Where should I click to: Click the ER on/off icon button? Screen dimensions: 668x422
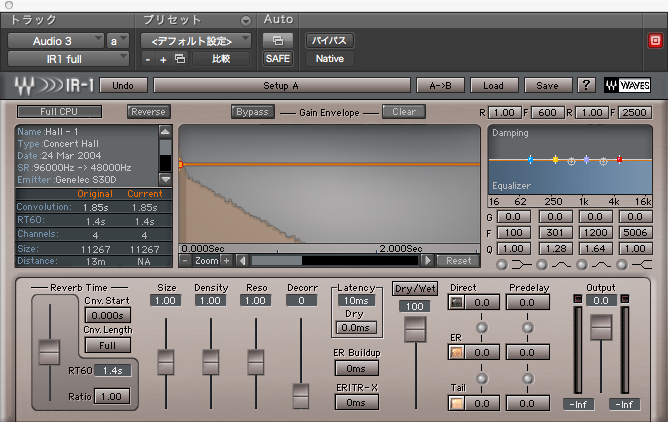[x=456, y=353]
